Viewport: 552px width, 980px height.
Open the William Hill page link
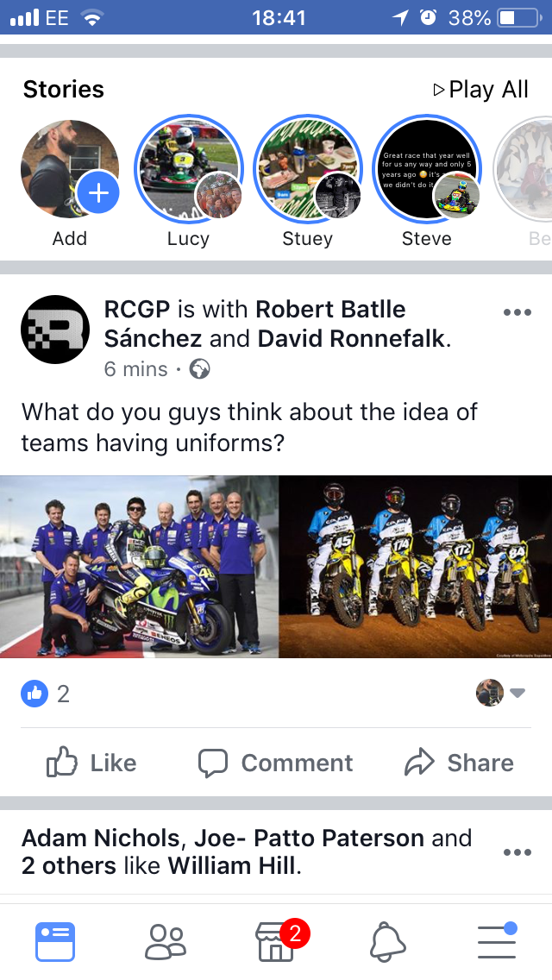(231, 866)
